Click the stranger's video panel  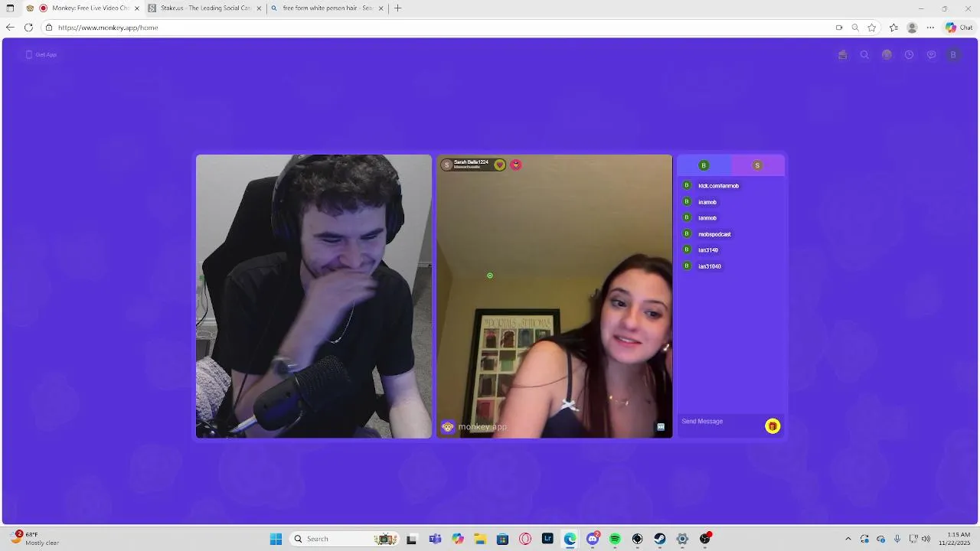pos(554,296)
